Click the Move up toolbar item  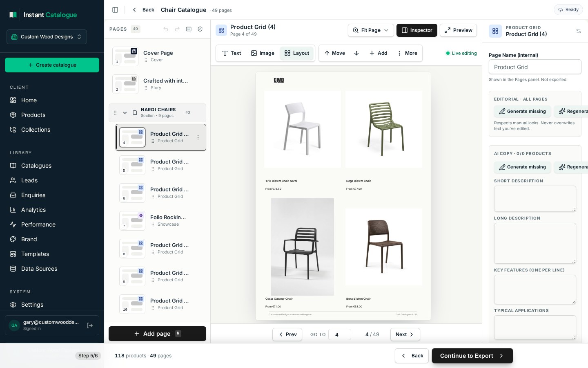click(x=334, y=53)
